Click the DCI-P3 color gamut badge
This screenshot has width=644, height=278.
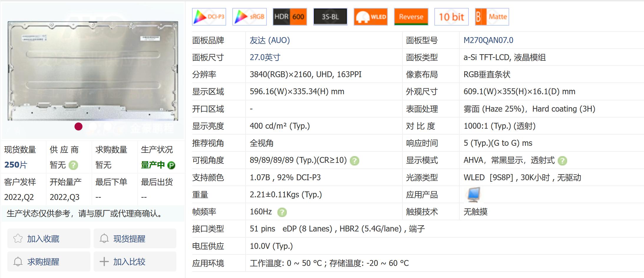pyautogui.click(x=209, y=17)
